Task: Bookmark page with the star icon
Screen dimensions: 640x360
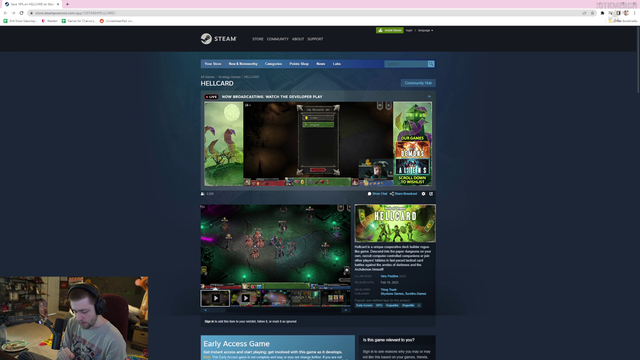Action: pyautogui.click(x=592, y=13)
